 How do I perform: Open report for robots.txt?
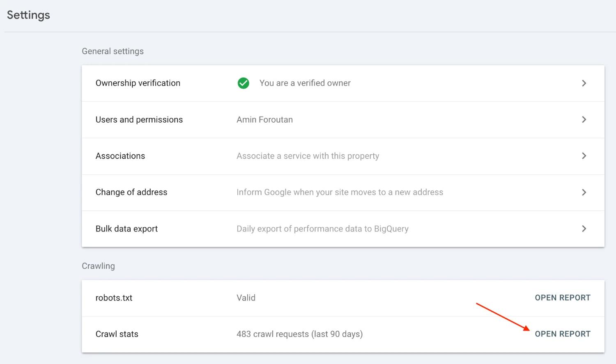[562, 298]
